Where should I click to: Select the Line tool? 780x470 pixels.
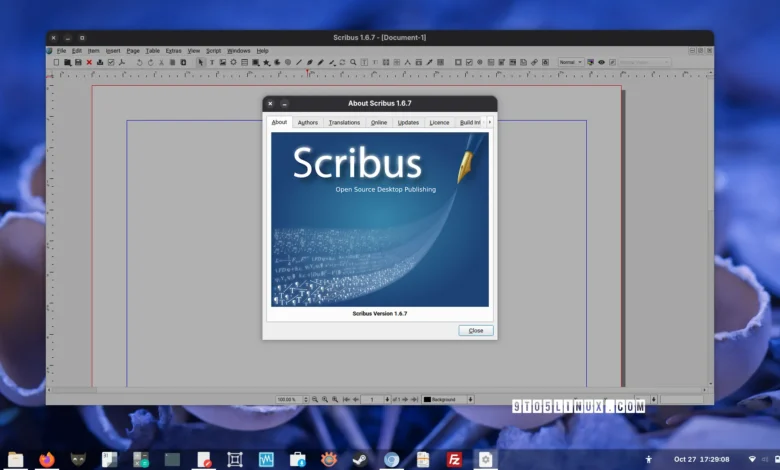coord(298,62)
